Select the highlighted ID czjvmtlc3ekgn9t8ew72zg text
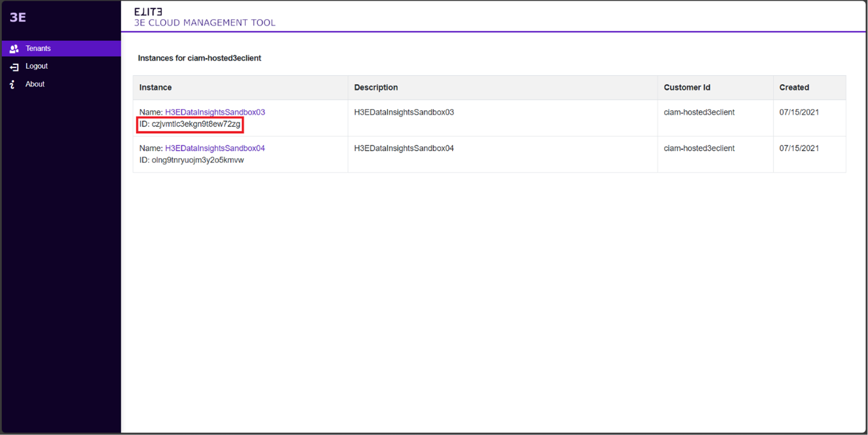Screen dimensions: 868x435 point(190,124)
